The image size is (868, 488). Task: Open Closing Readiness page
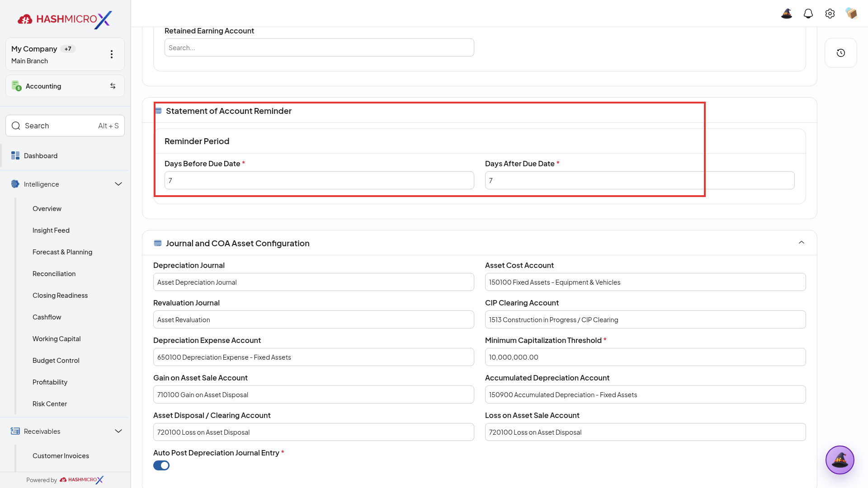pos(60,295)
